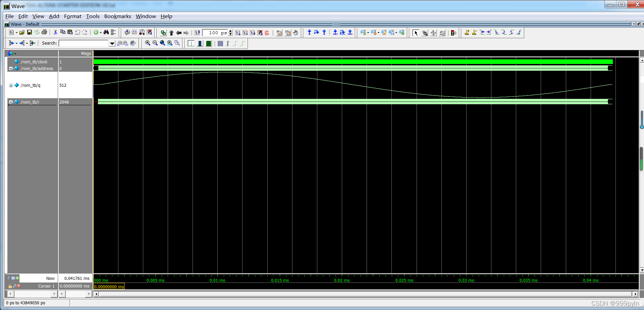Click the Restart simulation icon

(x=197, y=33)
